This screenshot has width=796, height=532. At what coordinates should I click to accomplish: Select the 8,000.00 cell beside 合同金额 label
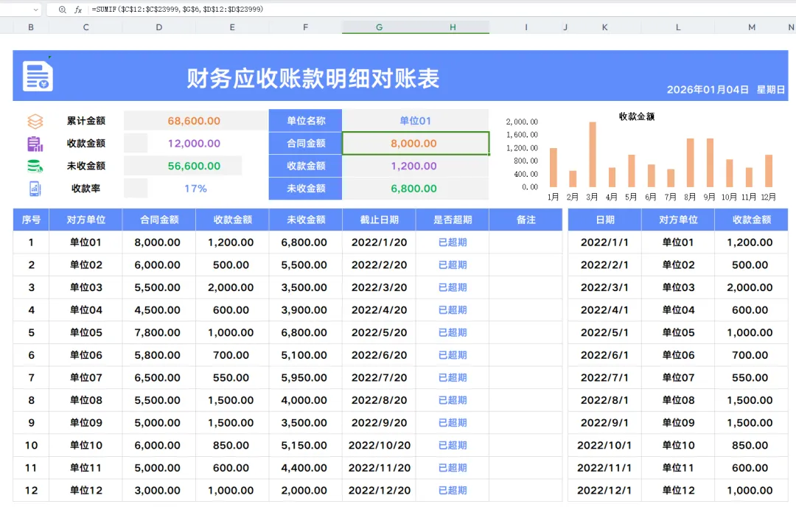[415, 143]
